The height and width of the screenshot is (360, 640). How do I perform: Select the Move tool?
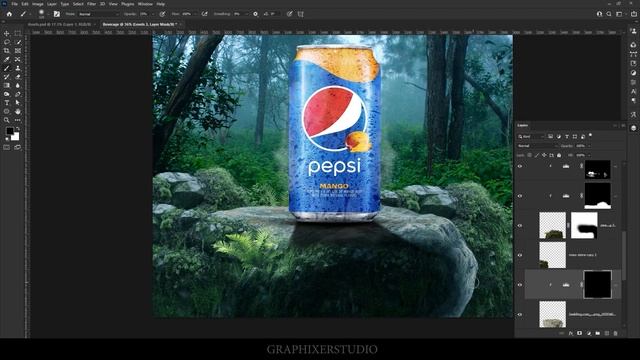(7, 33)
